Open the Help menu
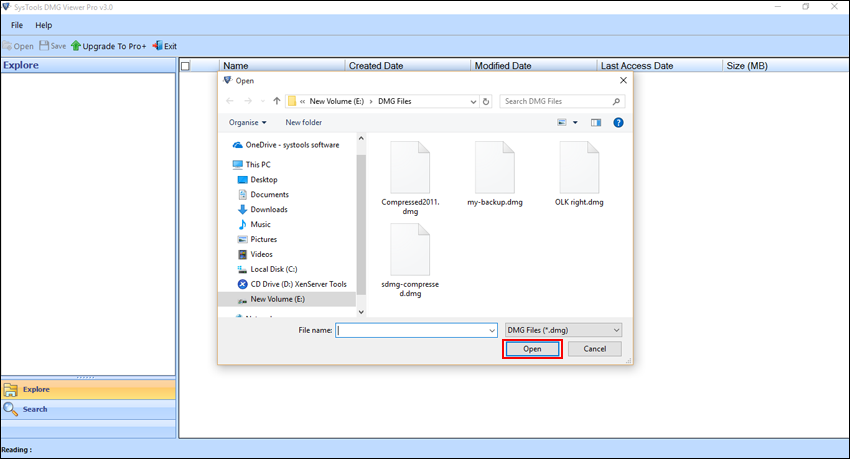 pos(43,25)
